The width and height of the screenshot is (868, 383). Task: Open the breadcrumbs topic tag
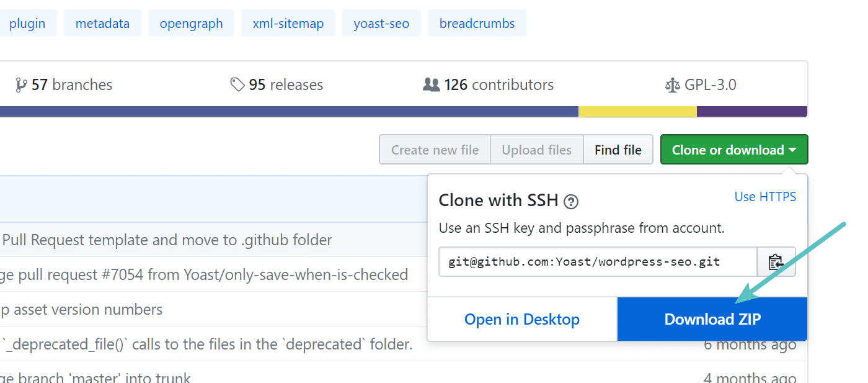pyautogui.click(x=477, y=23)
